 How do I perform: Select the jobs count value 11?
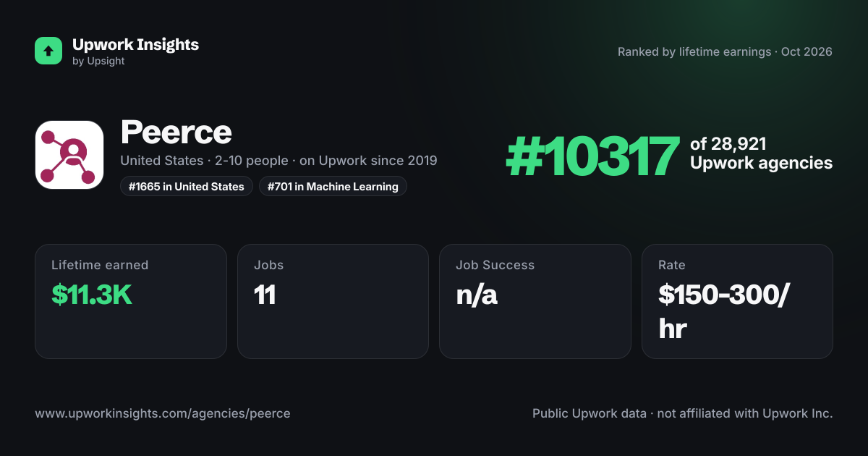[265, 295]
